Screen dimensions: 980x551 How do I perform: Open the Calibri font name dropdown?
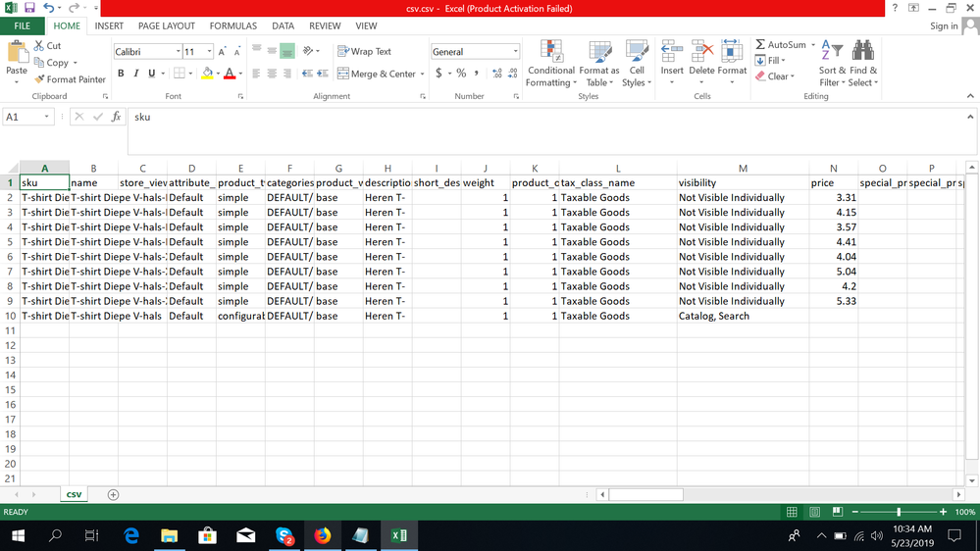pos(178,51)
